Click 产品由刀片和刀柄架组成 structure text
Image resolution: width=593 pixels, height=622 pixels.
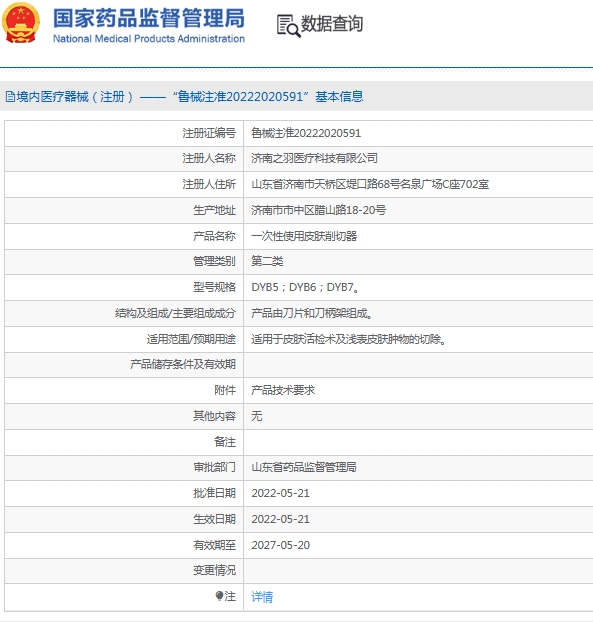(x=312, y=313)
